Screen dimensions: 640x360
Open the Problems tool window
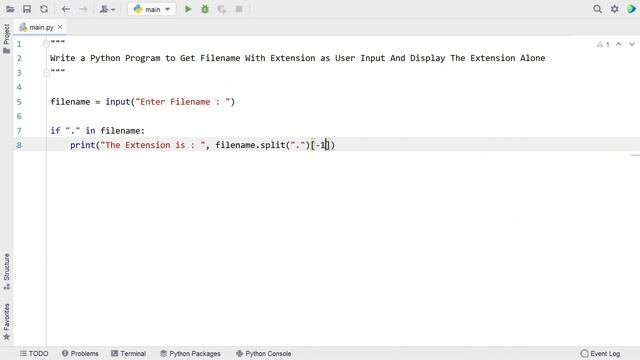pos(80,353)
